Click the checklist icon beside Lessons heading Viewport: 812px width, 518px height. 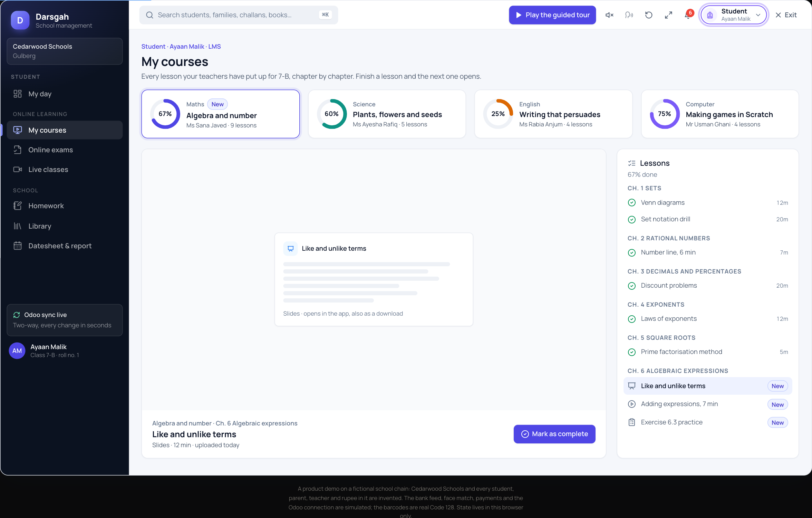pyautogui.click(x=632, y=163)
